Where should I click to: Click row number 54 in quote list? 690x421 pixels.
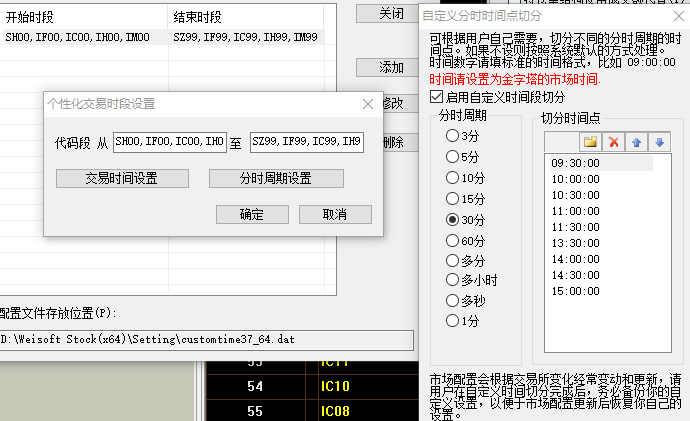255,387
